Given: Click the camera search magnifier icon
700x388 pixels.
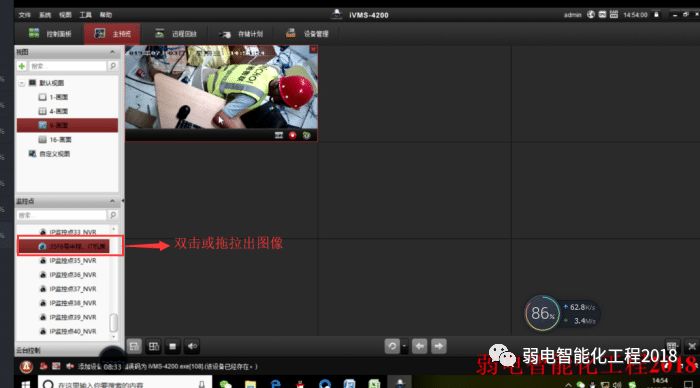Looking at the screenshot, I should (113, 215).
